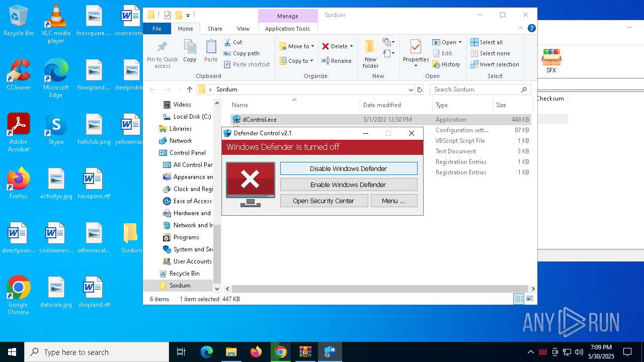Expand address bar history dropdown
This screenshot has width=644, height=362.
(x=411, y=89)
